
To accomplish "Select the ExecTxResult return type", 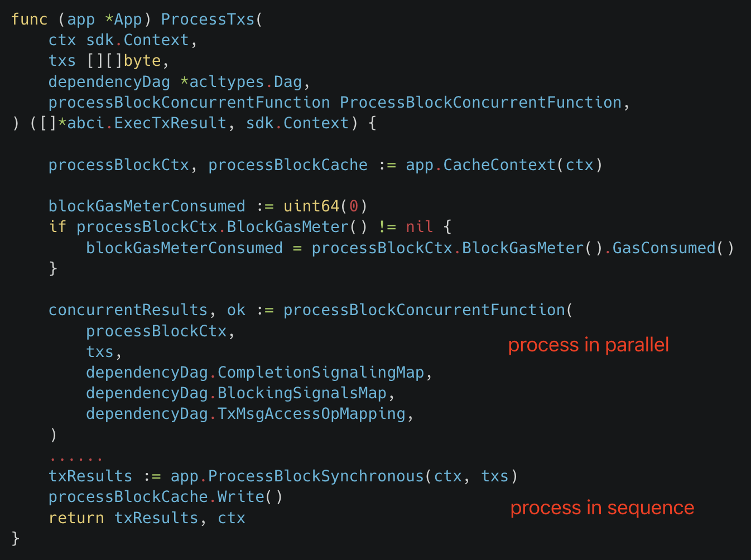I will [x=170, y=123].
